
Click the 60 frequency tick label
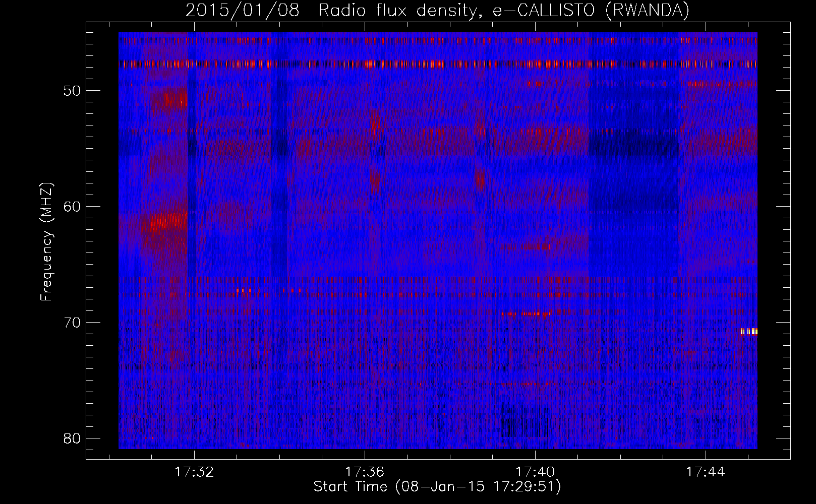72,207
